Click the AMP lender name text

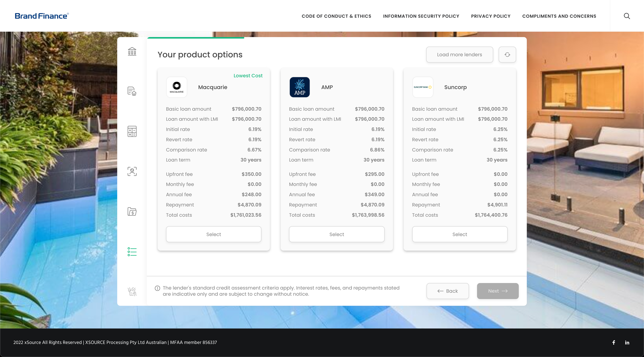tap(327, 87)
